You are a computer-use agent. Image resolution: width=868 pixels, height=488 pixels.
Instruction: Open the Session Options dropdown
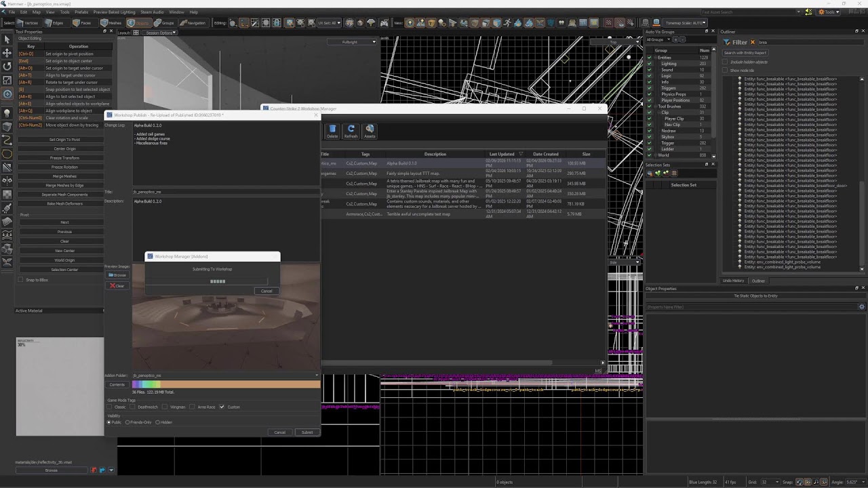coord(159,33)
